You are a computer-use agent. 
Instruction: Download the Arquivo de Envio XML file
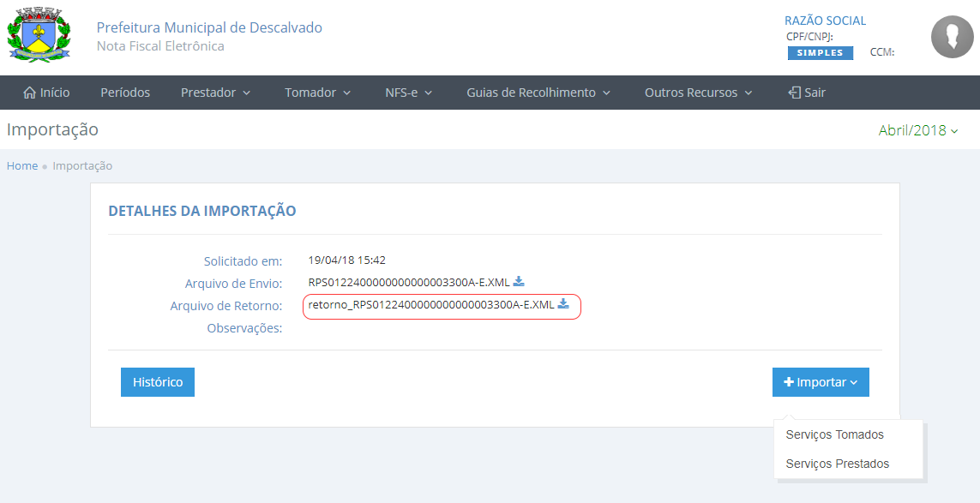(x=519, y=282)
